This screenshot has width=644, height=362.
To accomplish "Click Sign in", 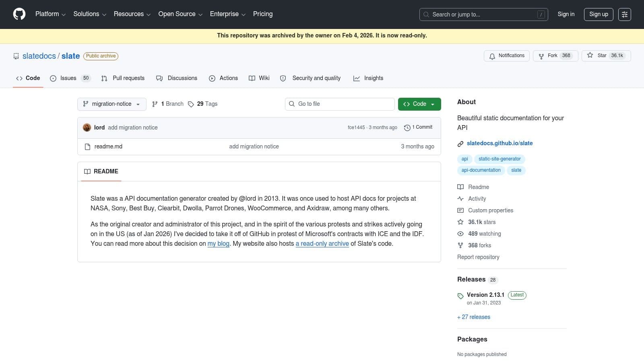I will [566, 14].
